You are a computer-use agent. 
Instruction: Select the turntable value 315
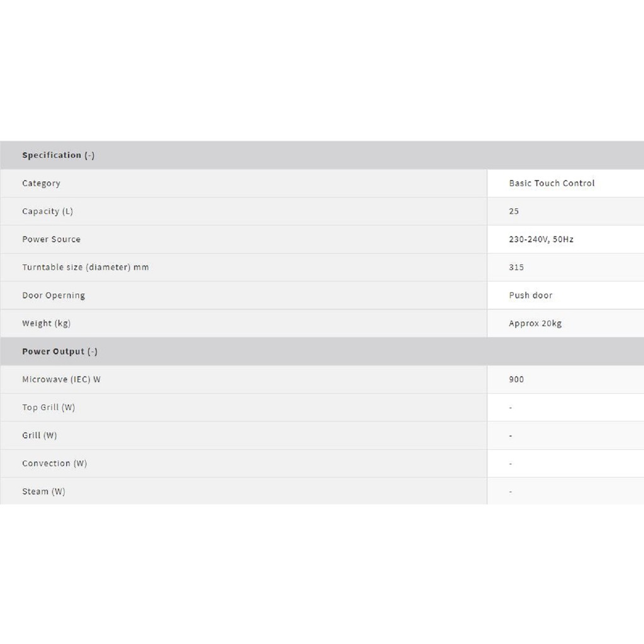pyautogui.click(x=516, y=267)
